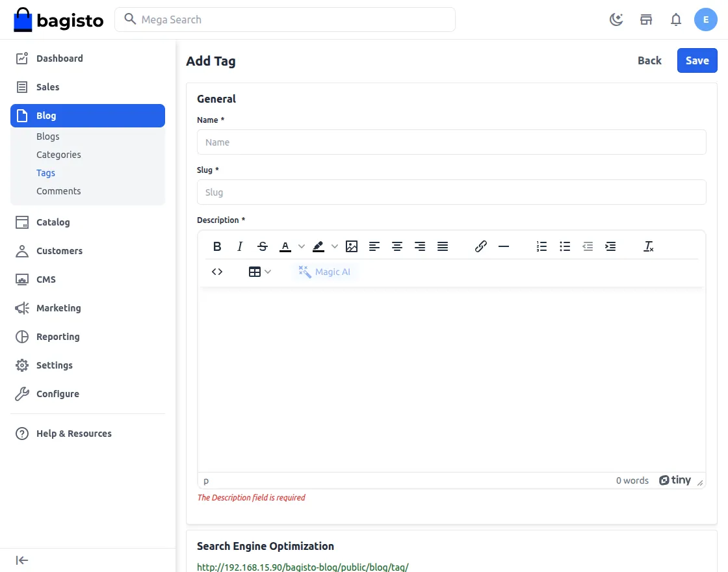Select the Blog menu item
Screen dimensions: 728x572
[x=88, y=116]
